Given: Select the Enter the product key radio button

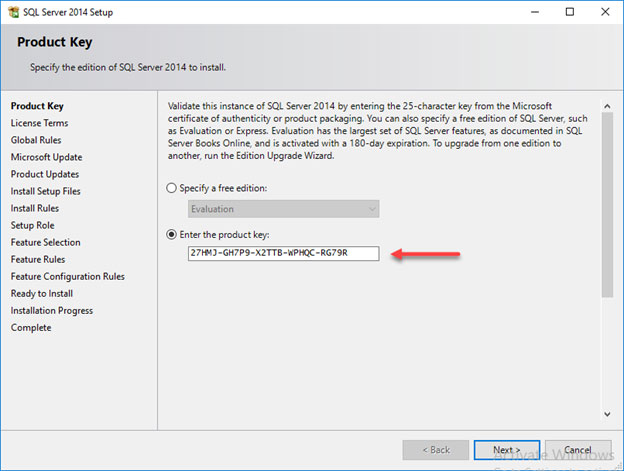Looking at the screenshot, I should [x=171, y=235].
